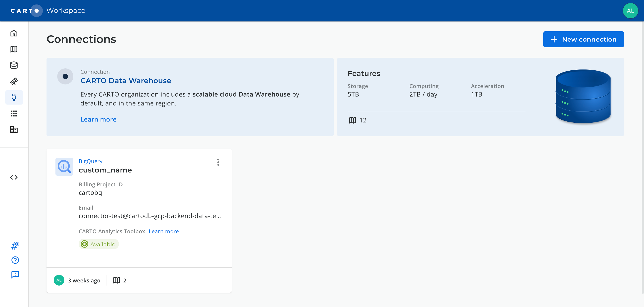Click the map icon next to 12

[352, 120]
